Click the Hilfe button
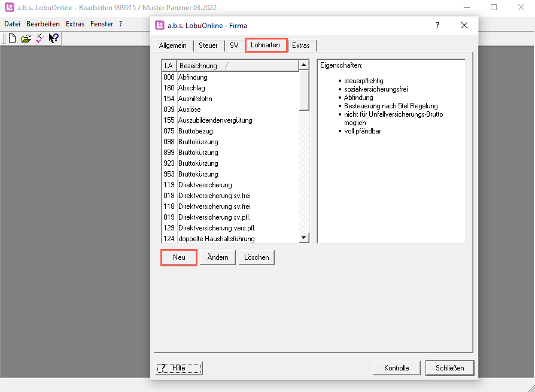 [179, 368]
